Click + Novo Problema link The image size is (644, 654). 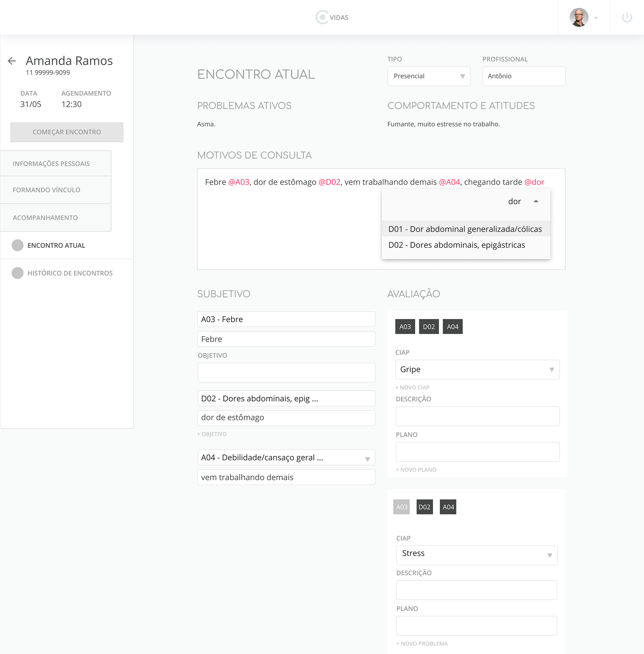coord(422,644)
